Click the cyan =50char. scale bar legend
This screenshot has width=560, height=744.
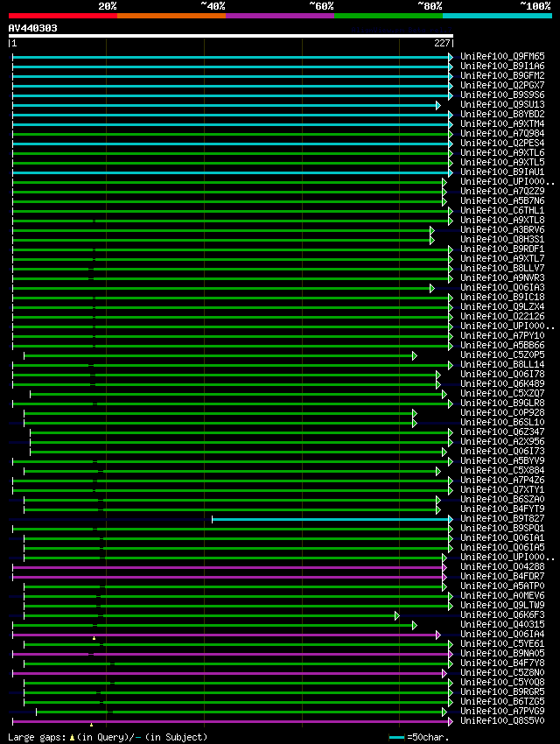396,737
